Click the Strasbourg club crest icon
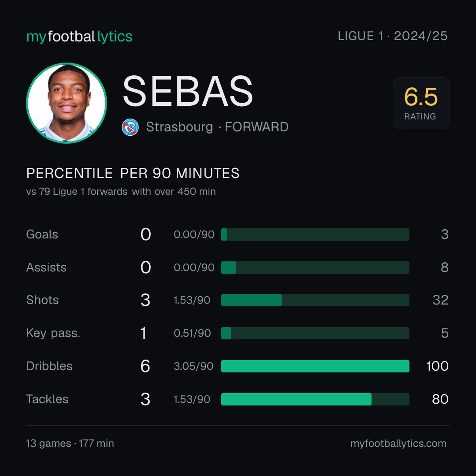This screenshot has width=476, height=476. [130, 127]
